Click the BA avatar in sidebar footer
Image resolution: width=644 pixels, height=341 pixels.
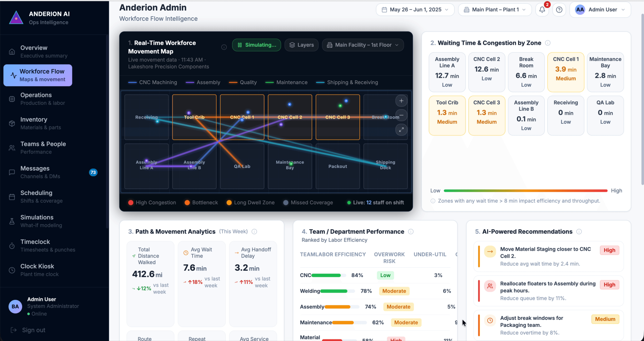point(15,307)
